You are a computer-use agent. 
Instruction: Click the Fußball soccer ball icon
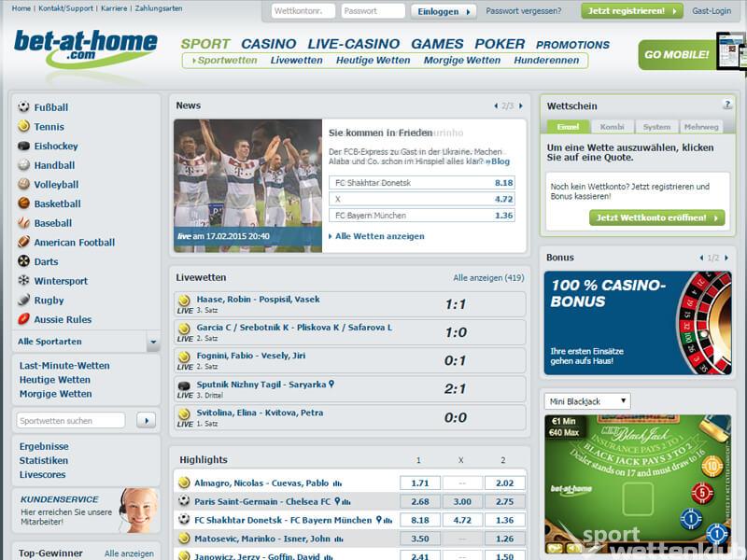pyautogui.click(x=23, y=106)
